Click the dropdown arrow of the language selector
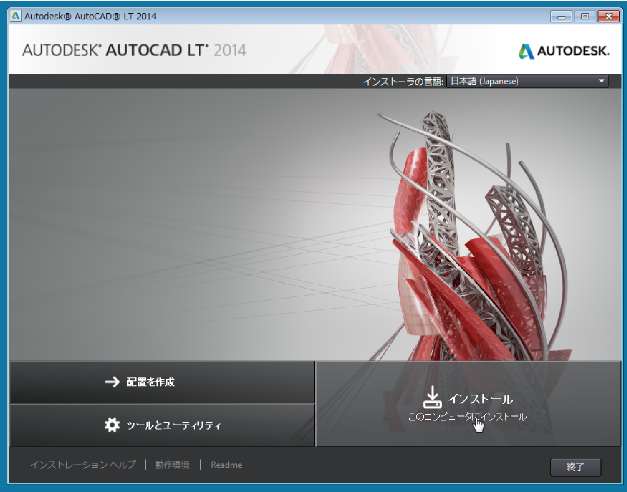The height and width of the screenshot is (492, 627). (601, 81)
